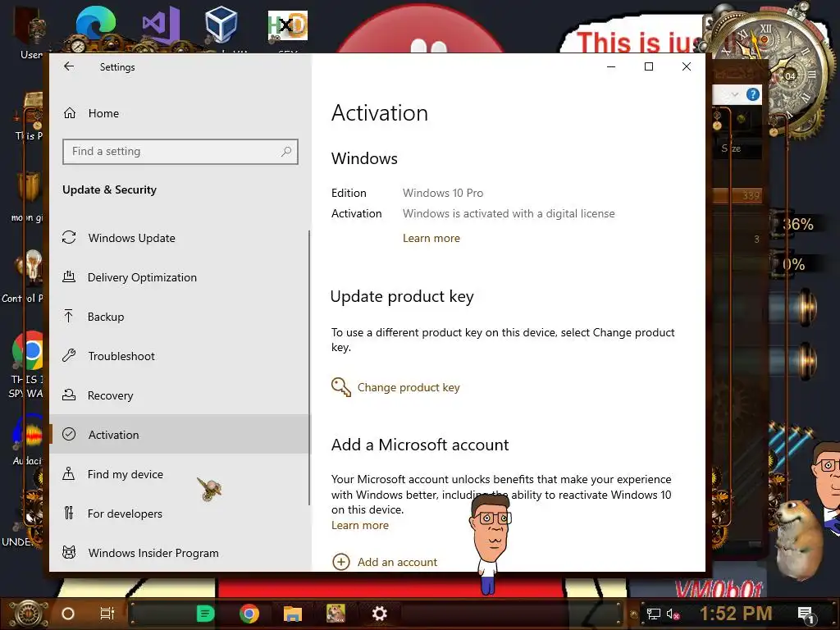Click the Windows Insider cat icon
This screenshot has height=630, width=840.
click(69, 552)
